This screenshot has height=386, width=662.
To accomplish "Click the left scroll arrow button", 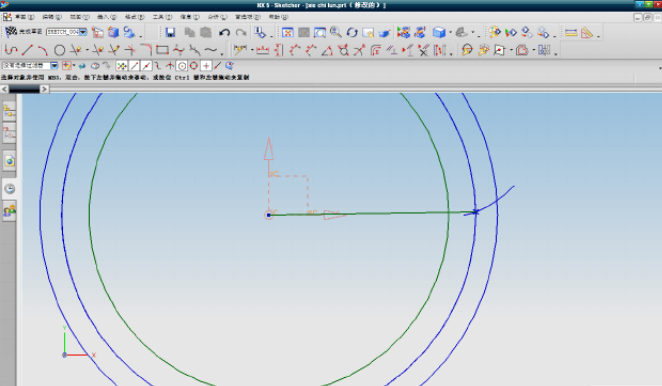I will tap(4, 89).
